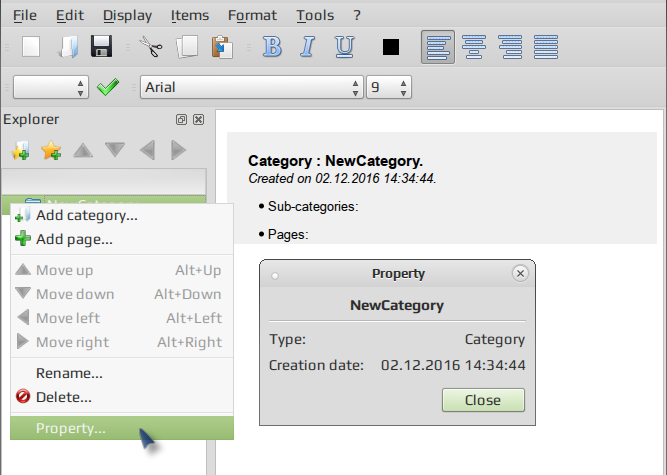Click the Pages: bullet text
The height and width of the screenshot is (475, 667).
[288, 235]
